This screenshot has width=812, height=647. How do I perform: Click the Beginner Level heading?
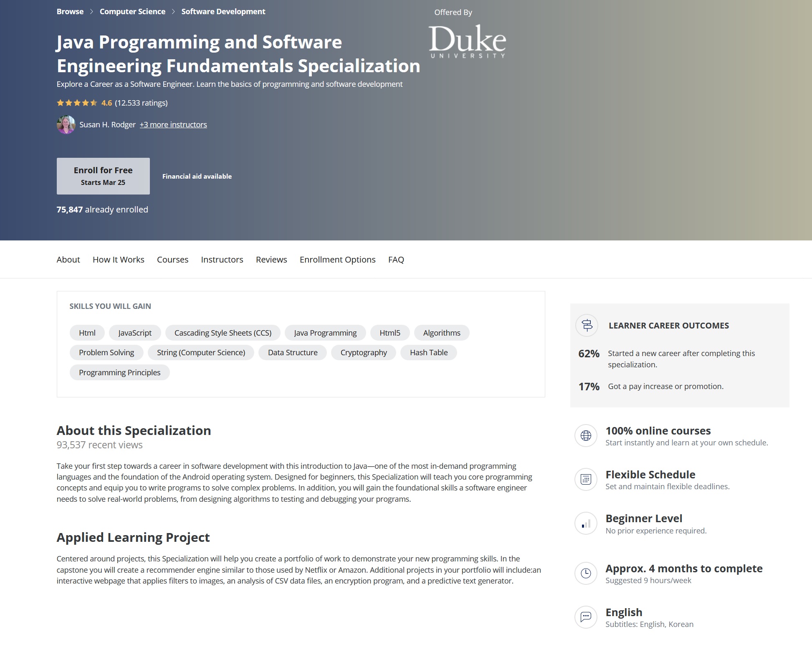[644, 518]
